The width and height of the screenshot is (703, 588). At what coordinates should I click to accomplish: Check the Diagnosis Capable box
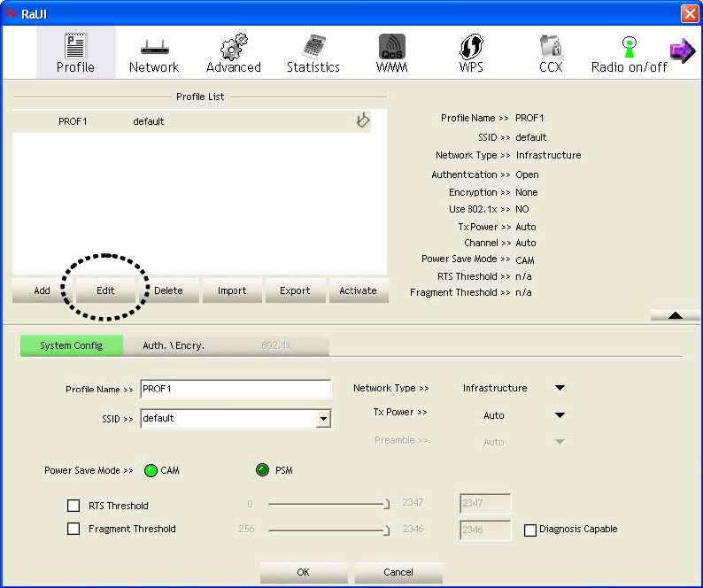point(530,530)
